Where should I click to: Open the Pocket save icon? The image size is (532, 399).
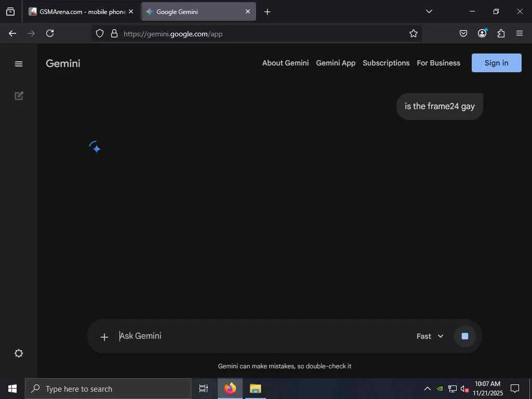[x=463, y=33]
